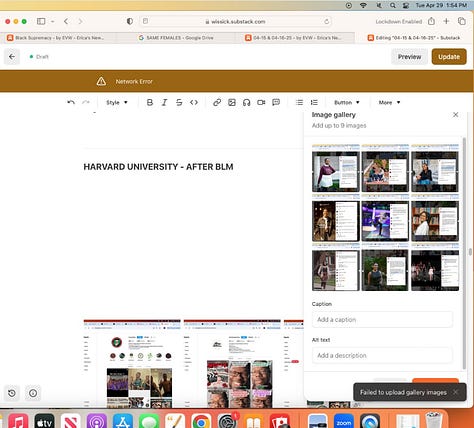474x428 pixels.
Task: Open Podcasts from the Dock
Action: [x=97, y=421]
